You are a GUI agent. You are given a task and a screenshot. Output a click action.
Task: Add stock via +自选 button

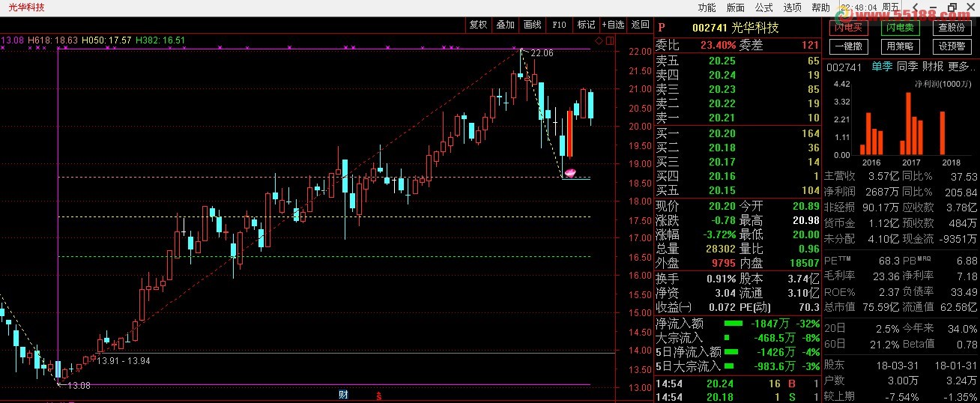click(x=613, y=25)
